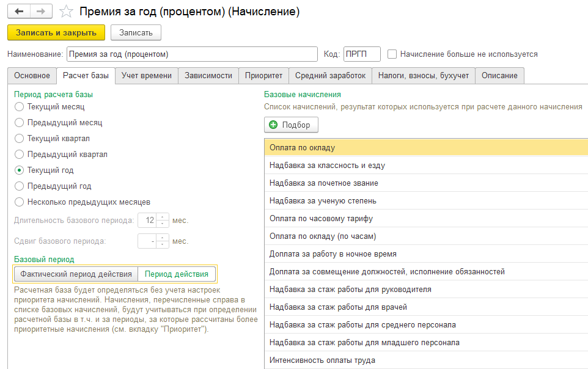This screenshot has height=369, width=588.
Task: Select the Период действия toggle button
Action: click(x=177, y=274)
